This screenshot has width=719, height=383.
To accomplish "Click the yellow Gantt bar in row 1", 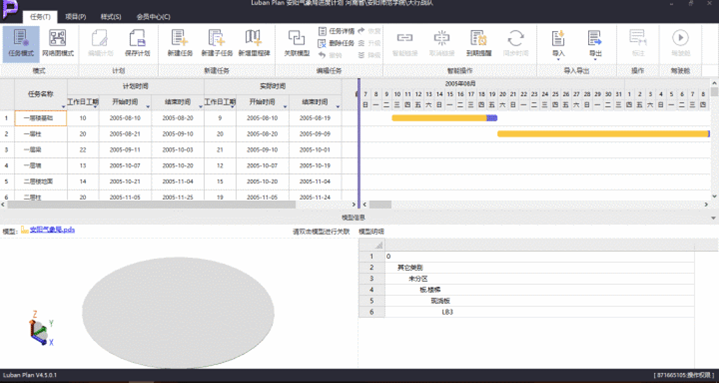I will pos(439,118).
